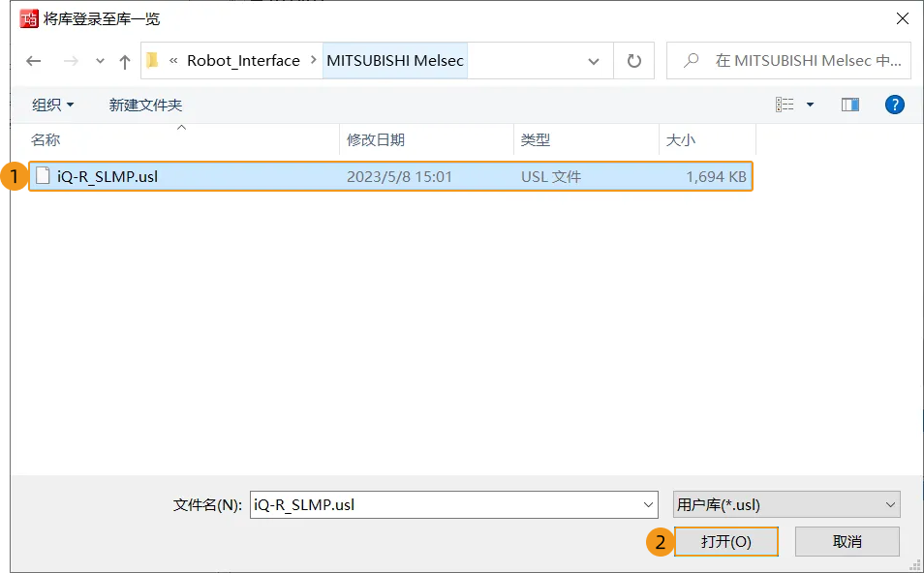Click the 打开(O) button

(x=726, y=541)
